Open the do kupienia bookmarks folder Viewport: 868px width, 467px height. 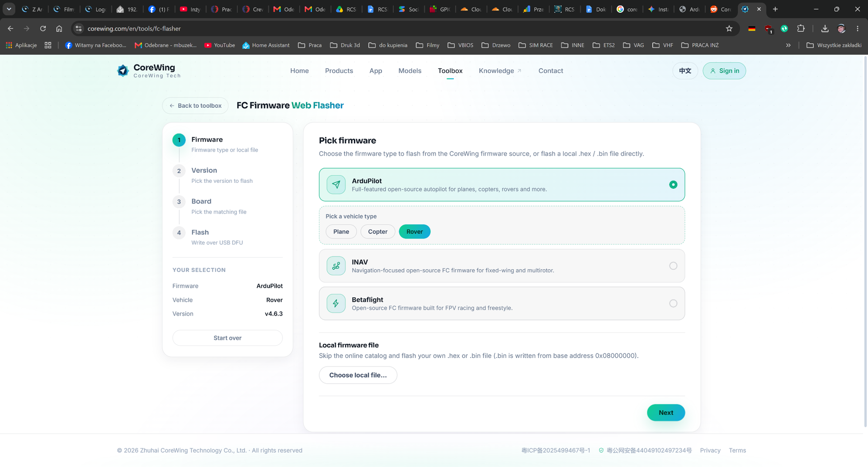tap(388, 45)
